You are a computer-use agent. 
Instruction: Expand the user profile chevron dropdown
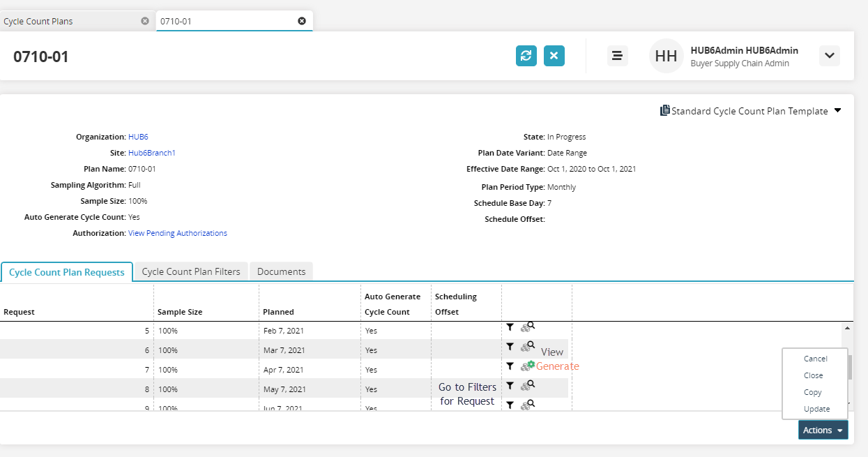pyautogui.click(x=829, y=56)
